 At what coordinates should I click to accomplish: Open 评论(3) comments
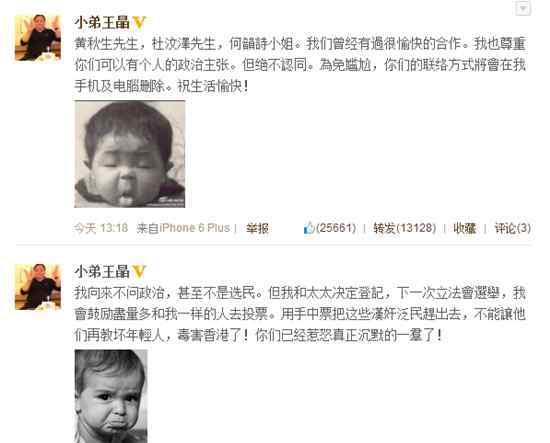pos(512,228)
